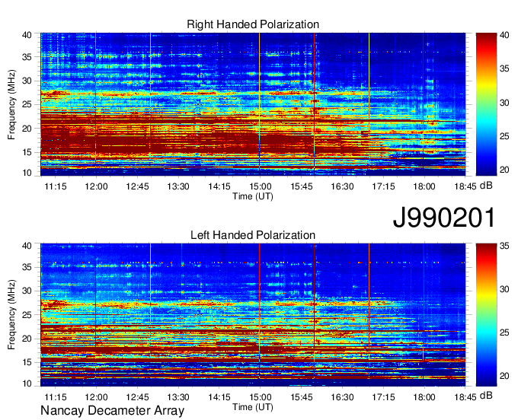Click the "20" frequency tick of Right Handed plot
The image size is (518, 420).
coord(27,129)
